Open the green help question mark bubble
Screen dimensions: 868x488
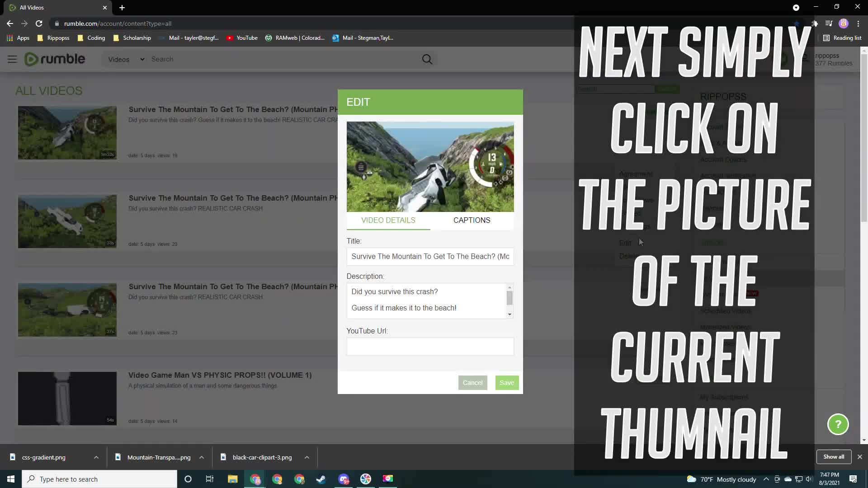[838, 424]
